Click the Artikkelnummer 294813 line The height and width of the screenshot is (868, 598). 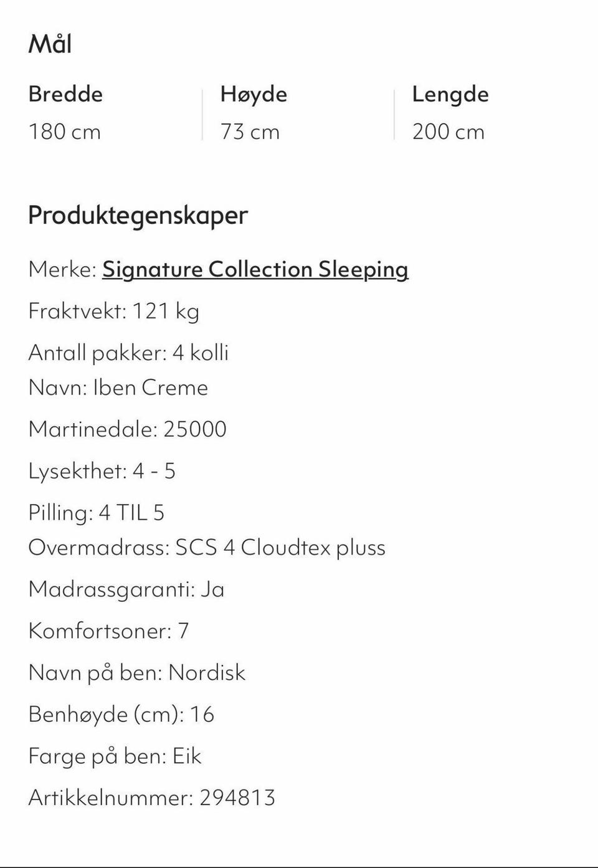pos(151,798)
